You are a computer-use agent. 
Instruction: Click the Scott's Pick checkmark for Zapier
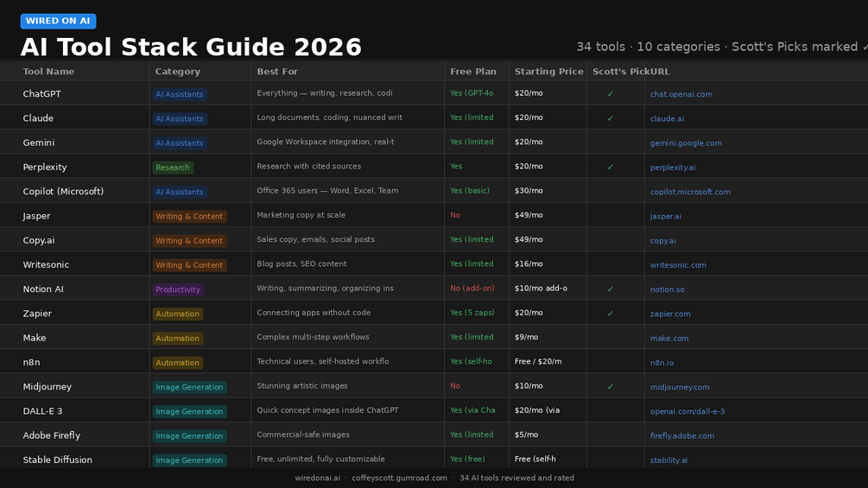click(610, 313)
